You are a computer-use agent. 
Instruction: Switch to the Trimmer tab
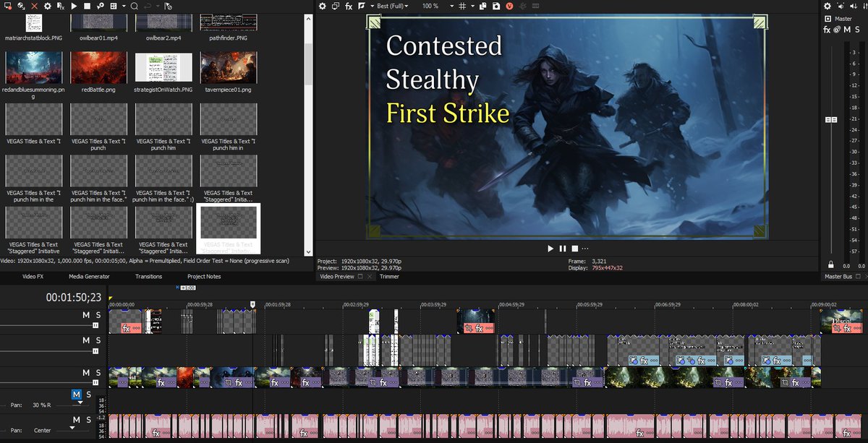[x=389, y=277]
